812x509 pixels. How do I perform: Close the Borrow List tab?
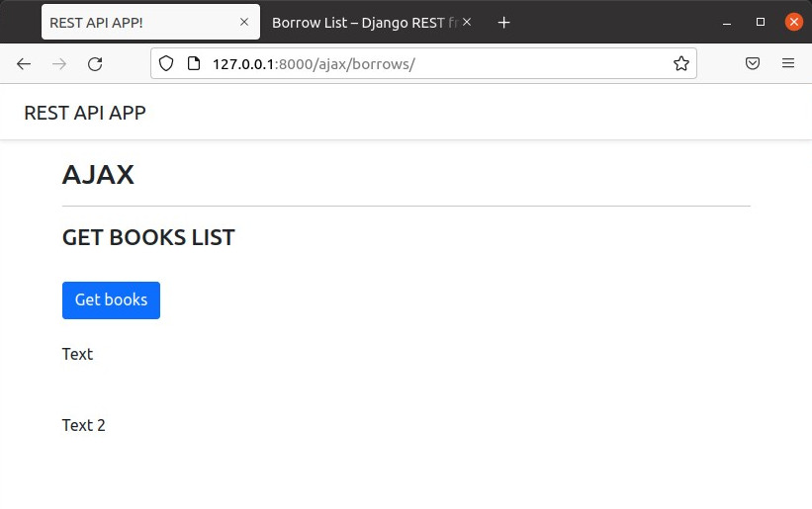[x=467, y=22]
